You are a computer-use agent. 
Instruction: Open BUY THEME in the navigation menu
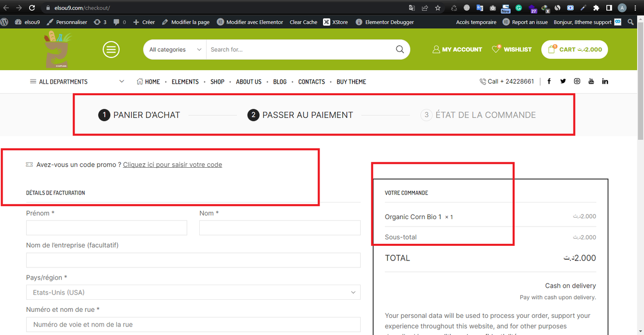[x=351, y=82]
